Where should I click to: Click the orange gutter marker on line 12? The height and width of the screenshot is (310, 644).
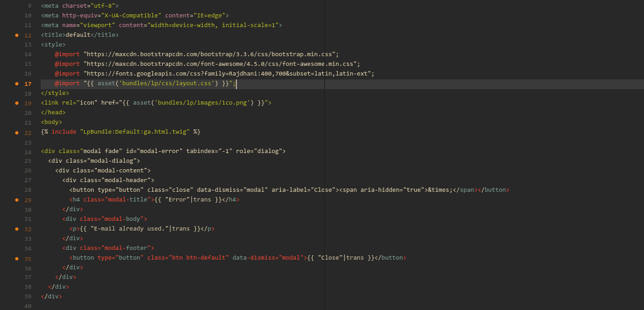point(17,36)
